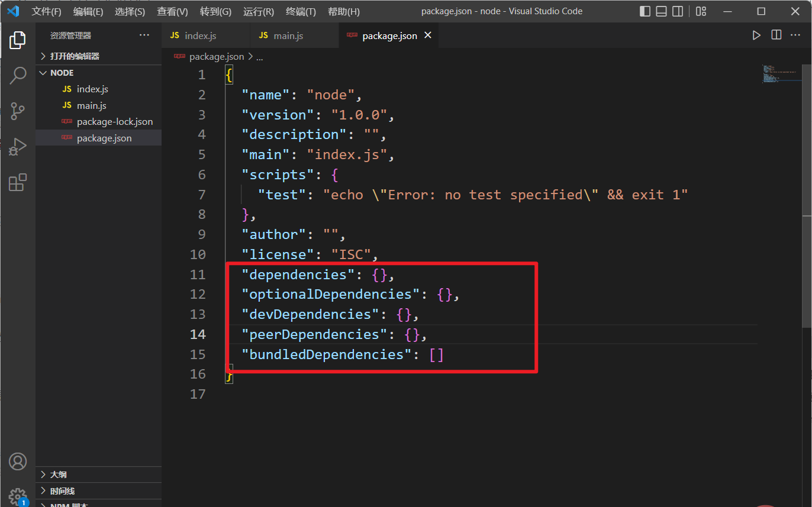This screenshot has width=812, height=507.
Task: Open package-lock.json in the file tree
Action: 98,122
